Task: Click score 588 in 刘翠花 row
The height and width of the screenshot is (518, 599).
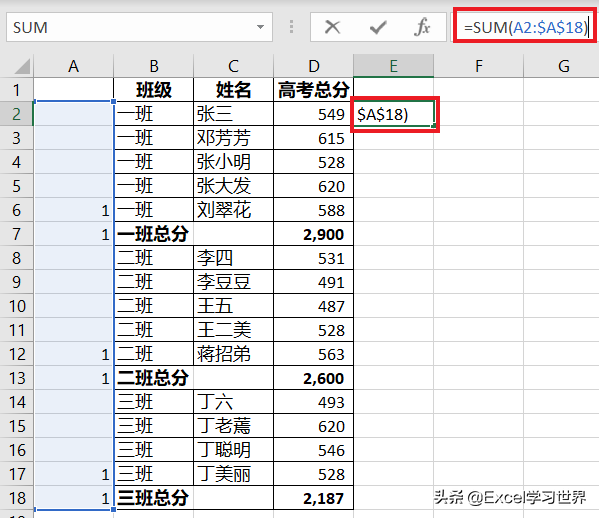Action: [313, 210]
